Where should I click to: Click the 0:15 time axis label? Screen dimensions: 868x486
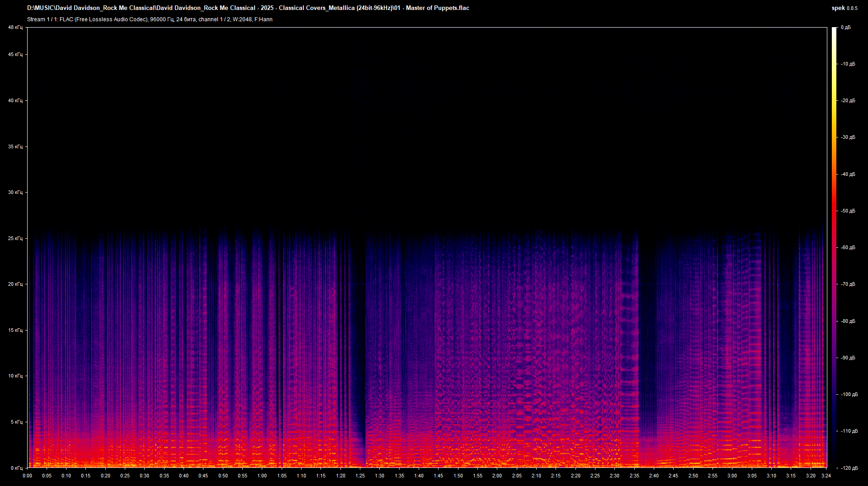click(x=86, y=476)
